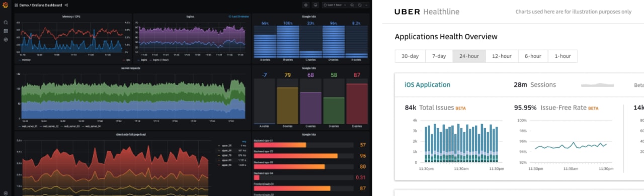644x196 pixels.
Task: Click the BETA tag beside Total Issues
Action: click(460, 108)
